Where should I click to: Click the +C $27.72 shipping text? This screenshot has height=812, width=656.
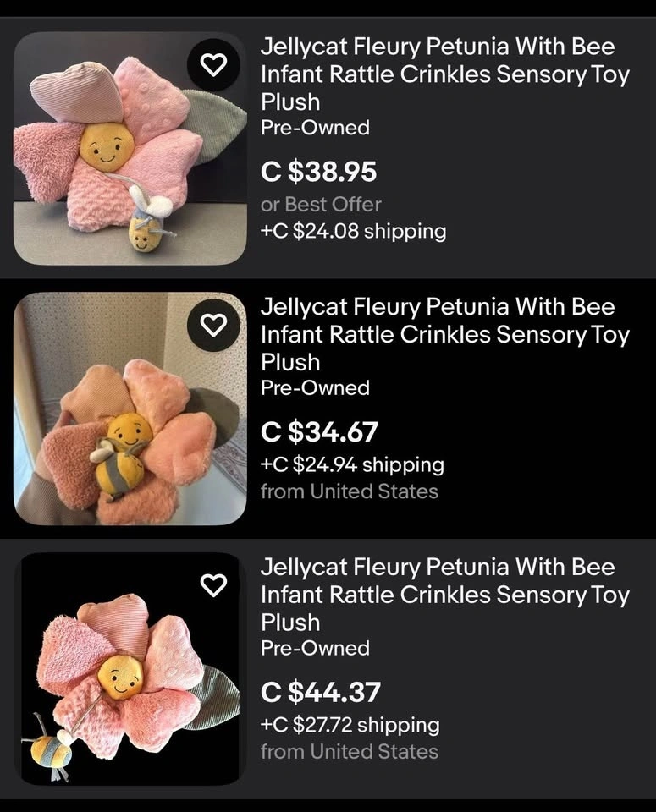pyautogui.click(x=350, y=725)
